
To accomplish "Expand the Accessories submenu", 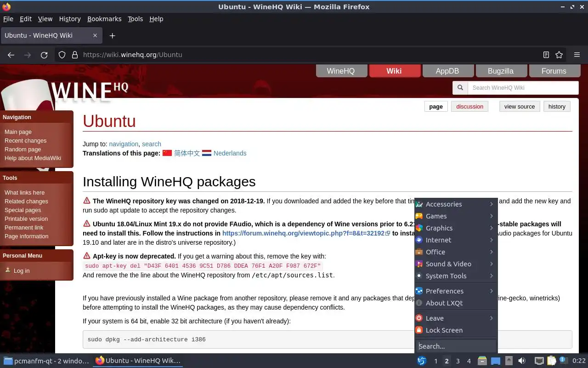I will click(456, 204).
